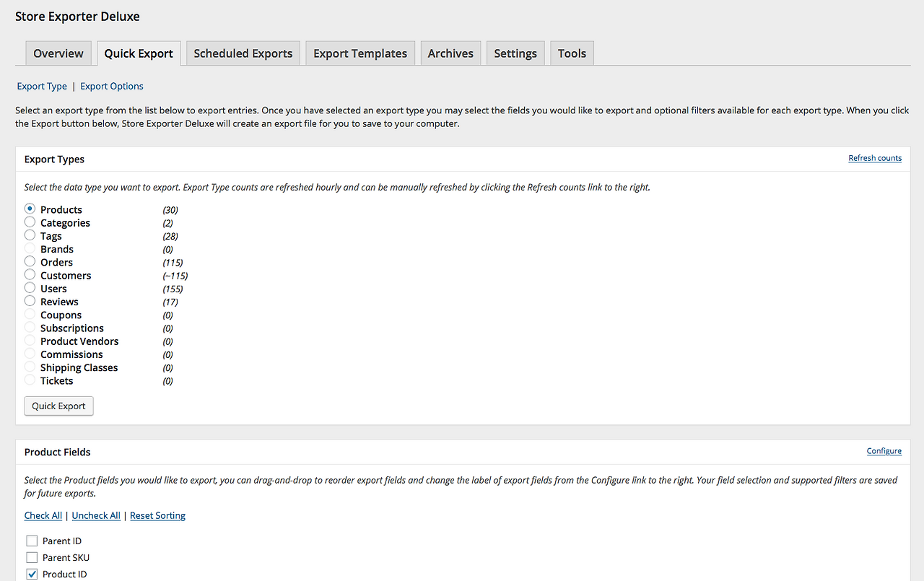
Task: Switch to the Scheduled Exports tab
Action: tap(243, 53)
